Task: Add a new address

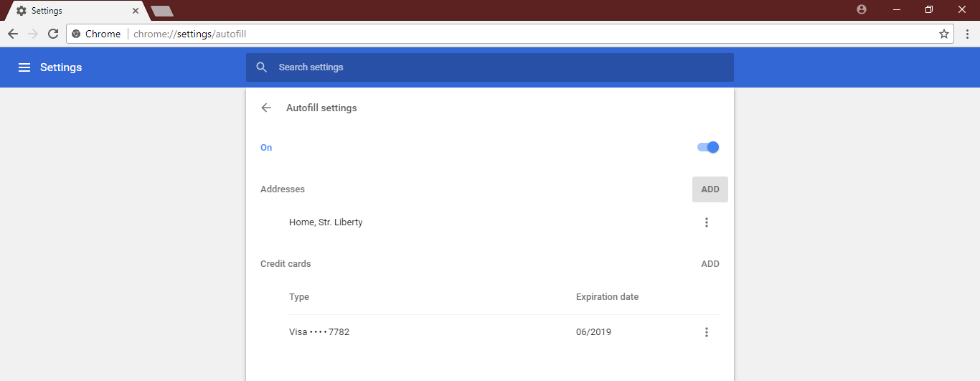Action: click(710, 189)
